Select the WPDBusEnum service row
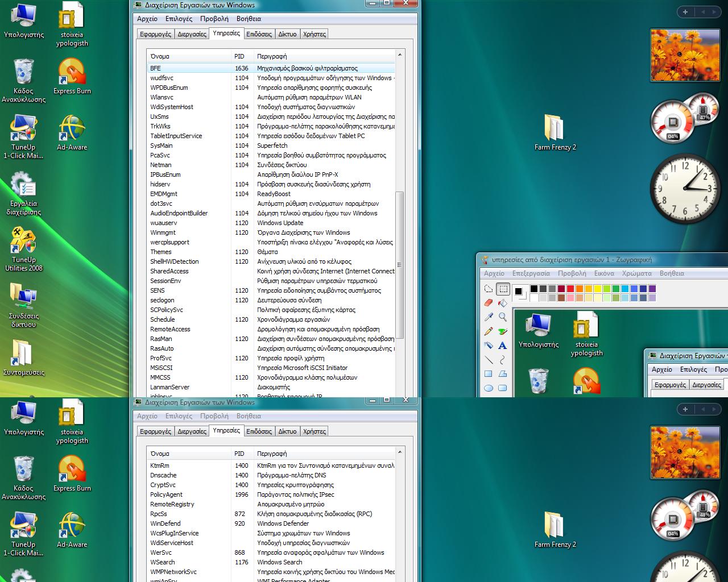This screenshot has height=582, width=728. point(271,88)
